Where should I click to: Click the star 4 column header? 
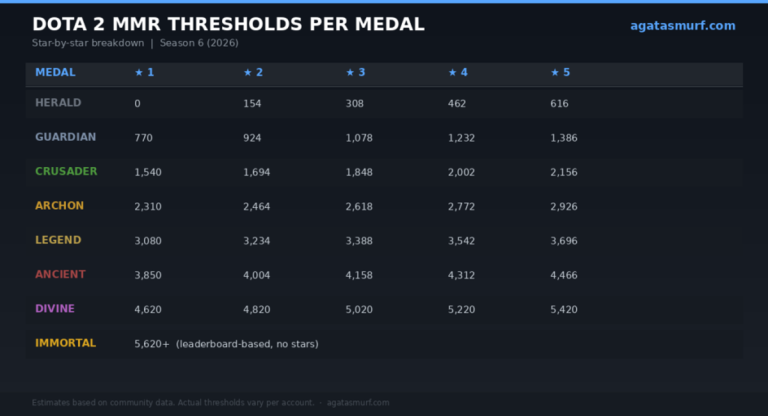[x=458, y=73]
